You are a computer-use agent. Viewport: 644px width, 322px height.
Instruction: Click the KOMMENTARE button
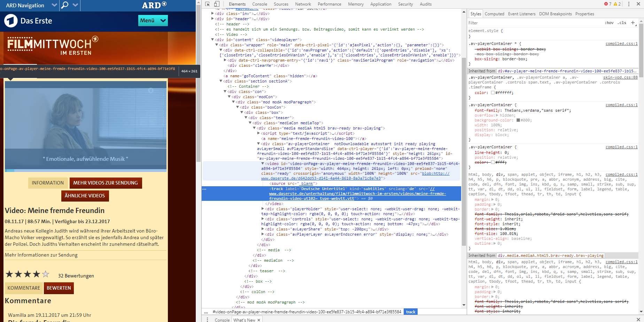pyautogui.click(x=24, y=288)
